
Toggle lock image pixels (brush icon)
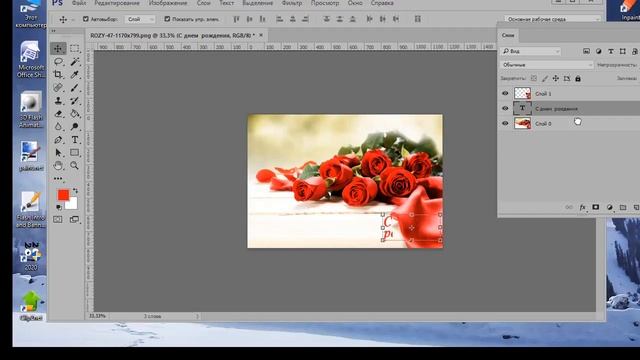[x=544, y=78]
